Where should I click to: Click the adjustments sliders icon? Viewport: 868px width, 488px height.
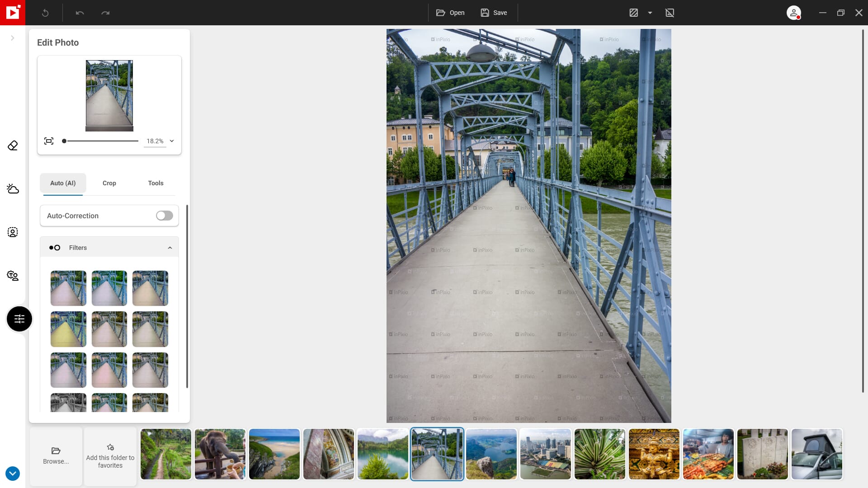[x=19, y=319]
